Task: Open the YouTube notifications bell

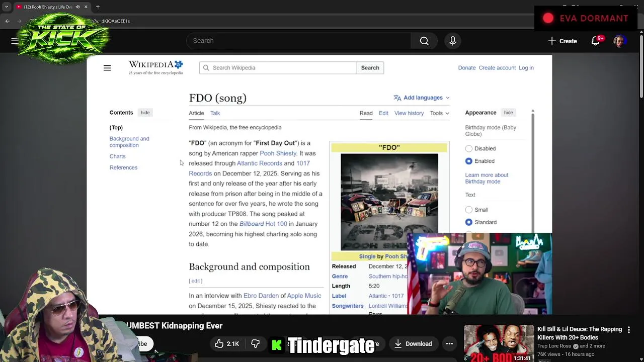Action: click(x=596, y=41)
